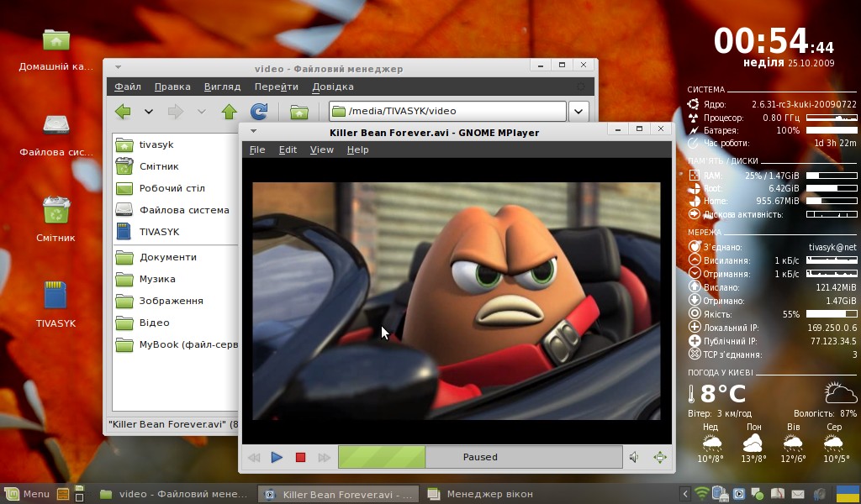Click the /media/TIVASYK/video location field
Image resolution: width=861 pixels, height=504 pixels.
tap(447, 111)
